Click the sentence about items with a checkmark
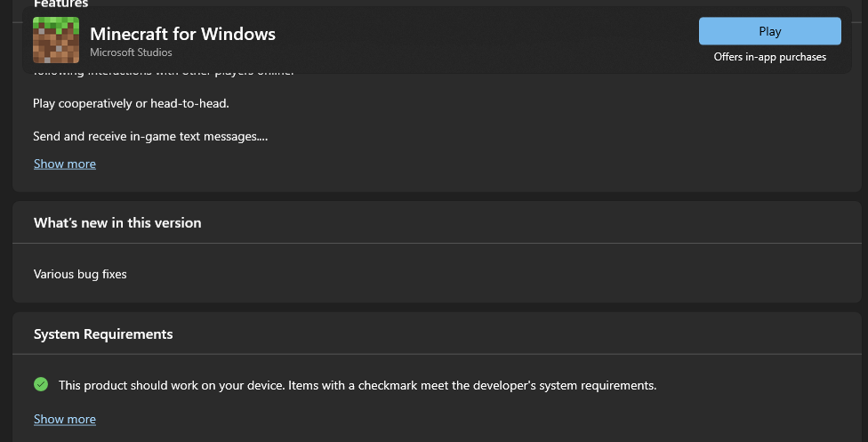The width and height of the screenshot is (868, 442). 476,385
